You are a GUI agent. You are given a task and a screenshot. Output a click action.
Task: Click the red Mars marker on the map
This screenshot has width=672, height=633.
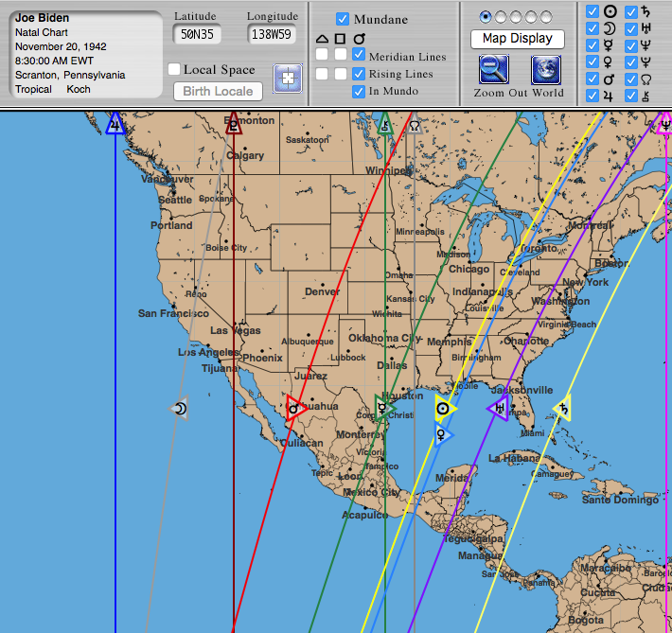[x=294, y=409]
